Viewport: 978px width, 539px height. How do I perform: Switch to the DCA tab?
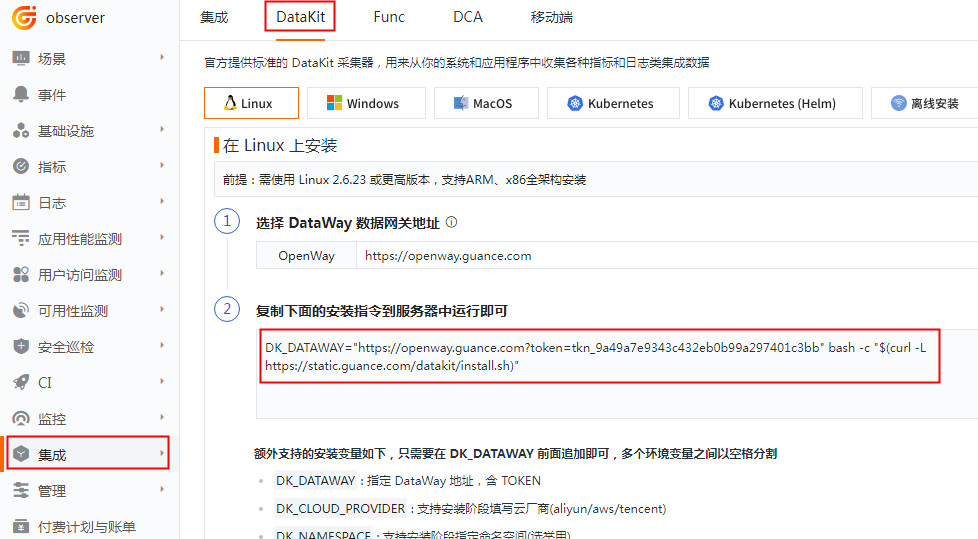468,17
